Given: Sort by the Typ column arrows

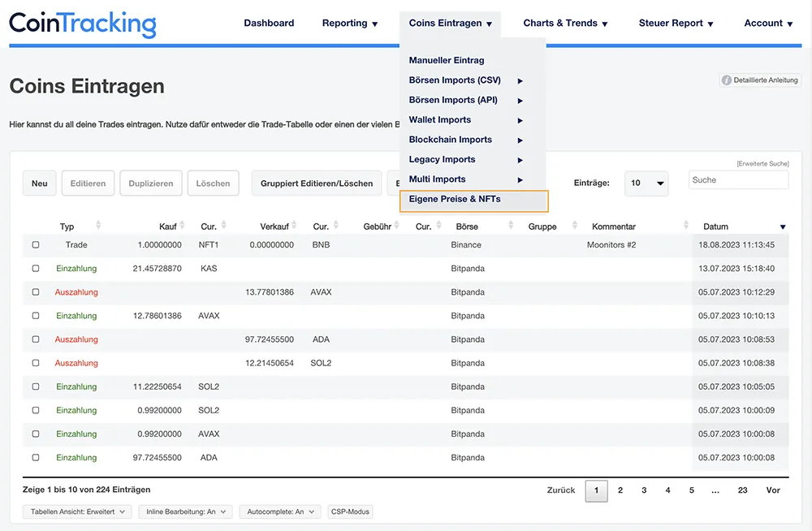Looking at the screenshot, I should click(98, 225).
